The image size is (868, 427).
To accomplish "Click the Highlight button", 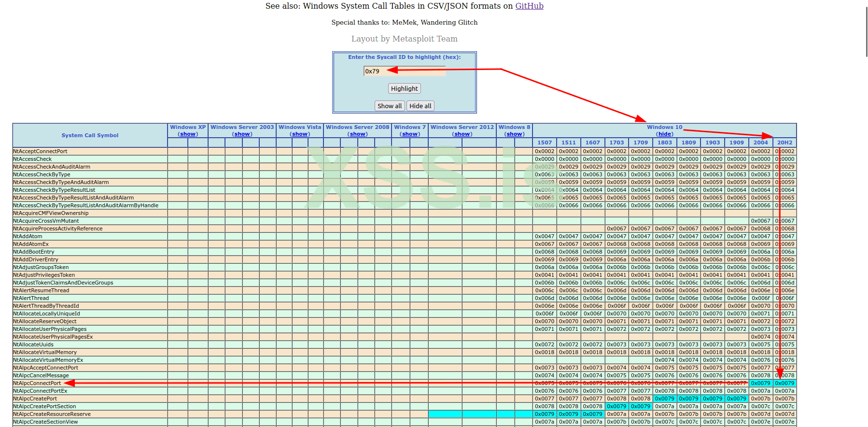I will point(405,88).
